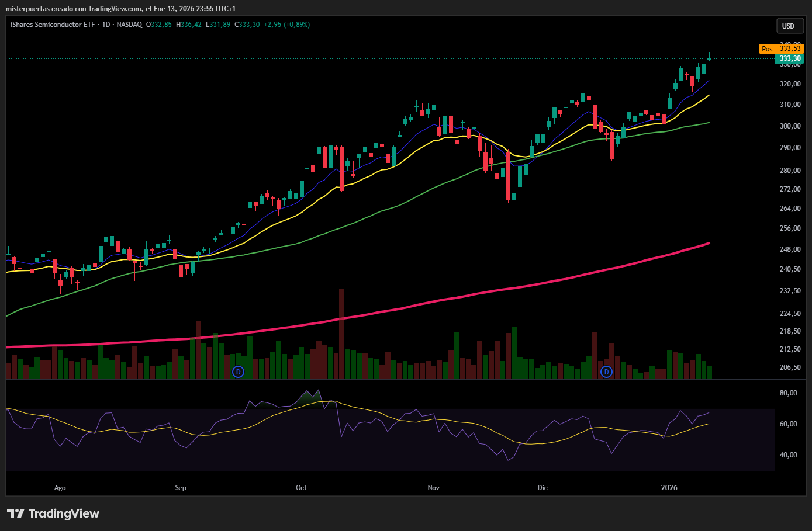Screen dimensions: 812x531
Task: Click the 248,00 price axis label
Action: point(790,249)
